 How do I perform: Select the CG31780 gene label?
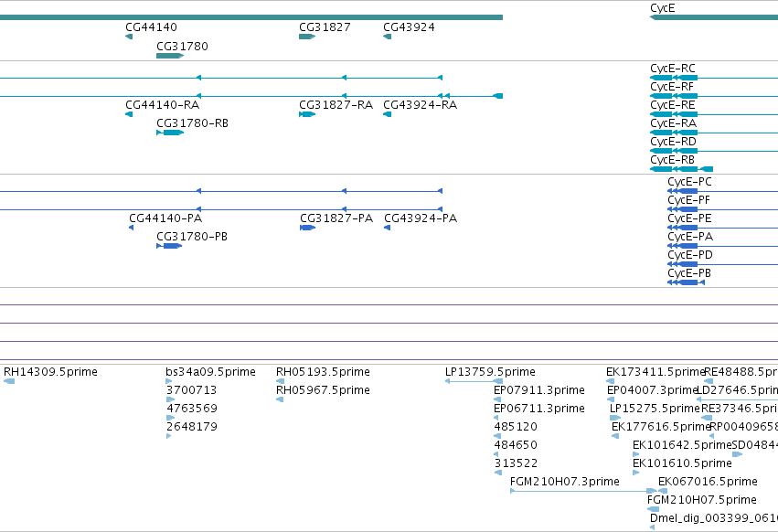[182, 46]
